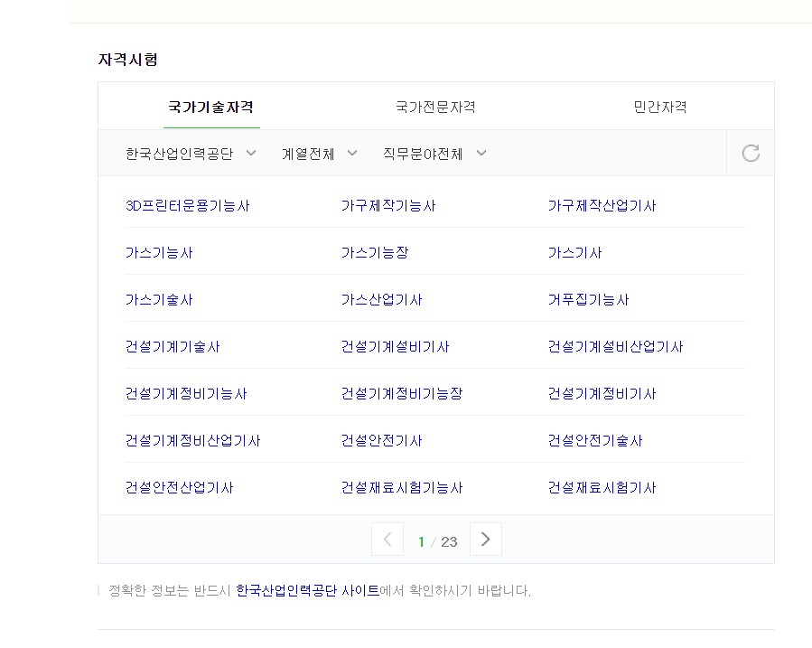
Task: Select the 거푸집기능사 certification
Action: tap(588, 300)
